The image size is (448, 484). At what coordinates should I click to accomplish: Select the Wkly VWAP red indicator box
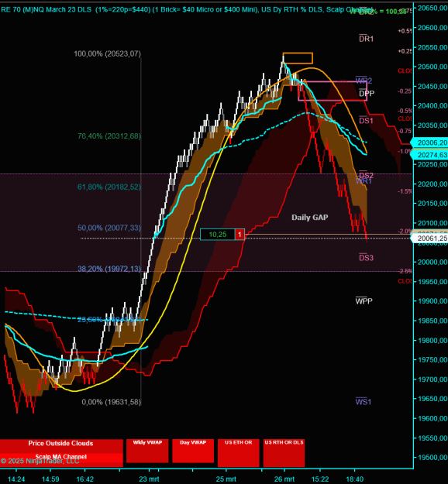pyautogui.click(x=147, y=451)
